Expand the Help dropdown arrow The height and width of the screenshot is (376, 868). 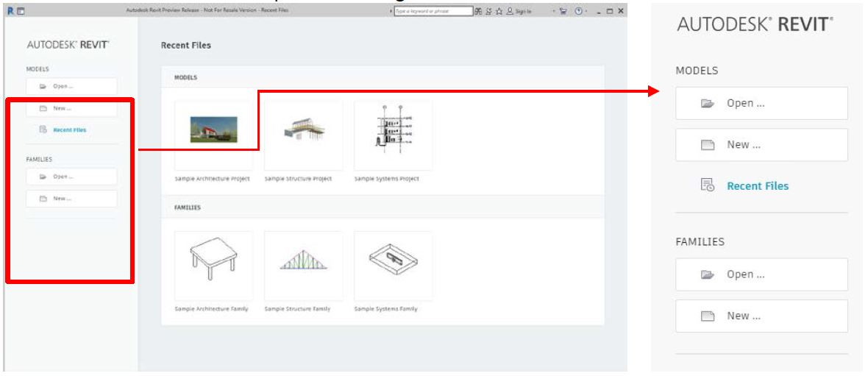pos(586,11)
